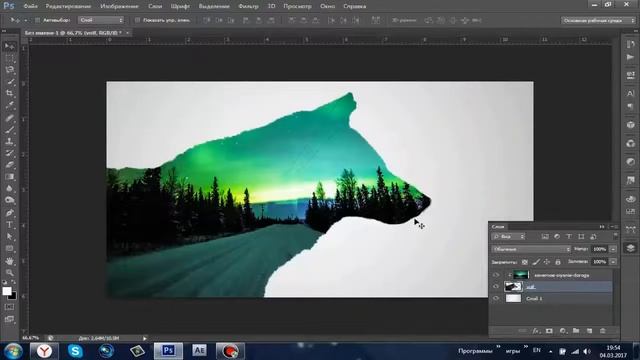Select the History Brush tool
Image resolution: width=640 pixels, height=360 pixels.
pos(9,153)
